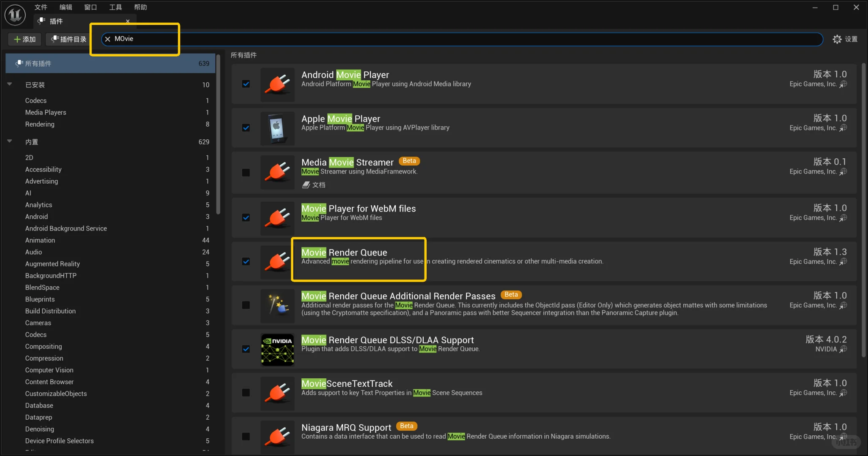The image size is (868, 456).
Task: Collapse the 内置 category tree
Action: [10, 141]
